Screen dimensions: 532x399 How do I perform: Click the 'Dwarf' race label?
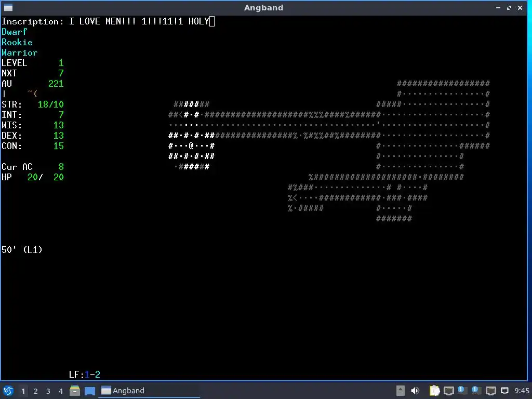click(14, 32)
